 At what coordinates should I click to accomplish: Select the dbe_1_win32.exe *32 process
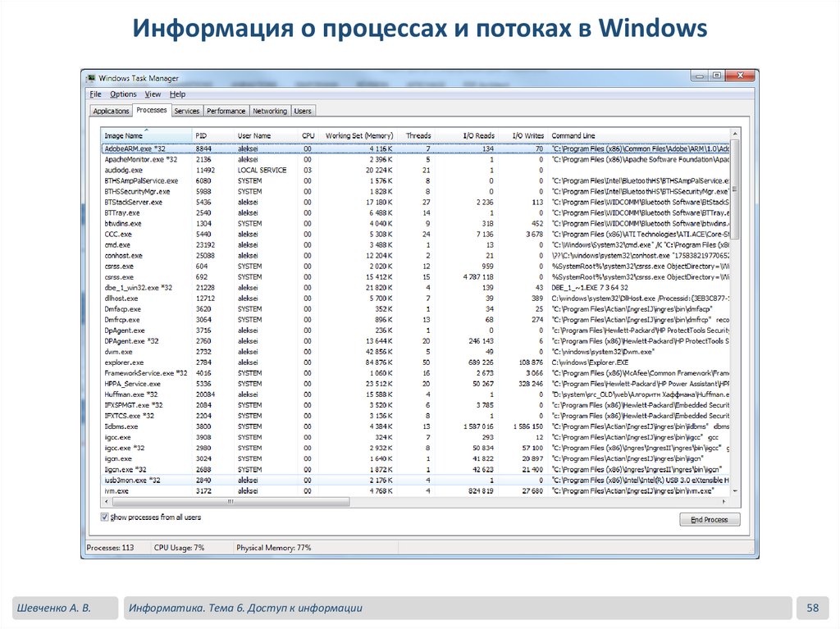(x=415, y=288)
